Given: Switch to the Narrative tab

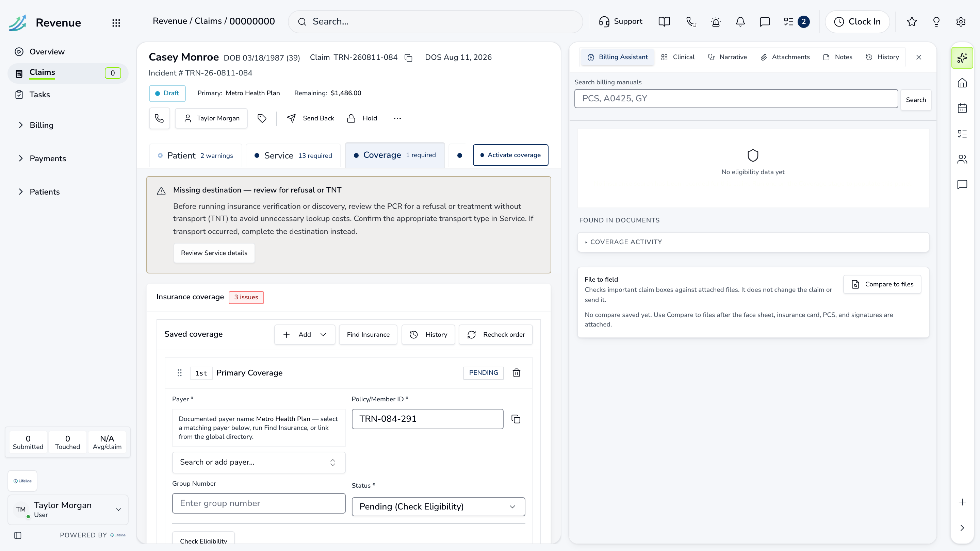Looking at the screenshot, I should coord(727,57).
